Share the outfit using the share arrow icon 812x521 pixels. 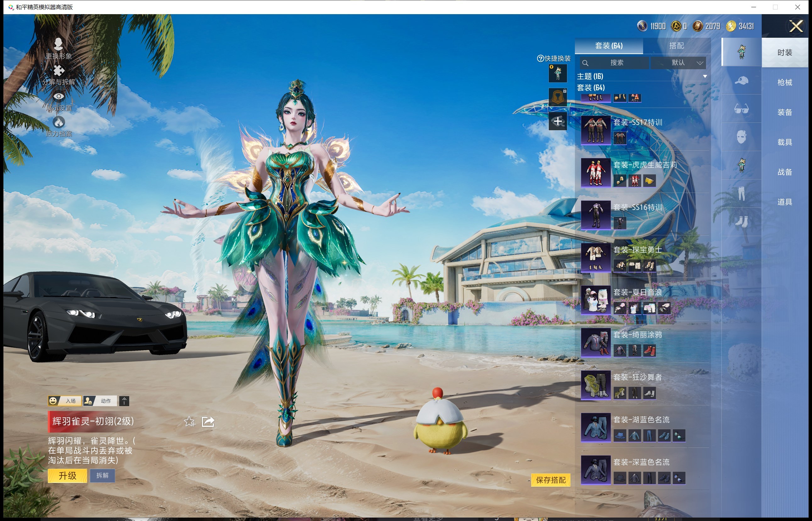[208, 422]
